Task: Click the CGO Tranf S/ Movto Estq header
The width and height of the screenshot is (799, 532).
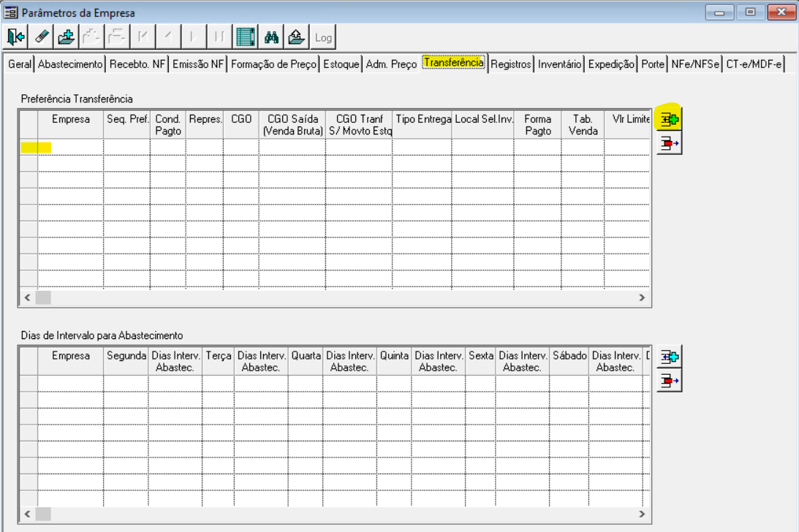Action: click(x=359, y=124)
